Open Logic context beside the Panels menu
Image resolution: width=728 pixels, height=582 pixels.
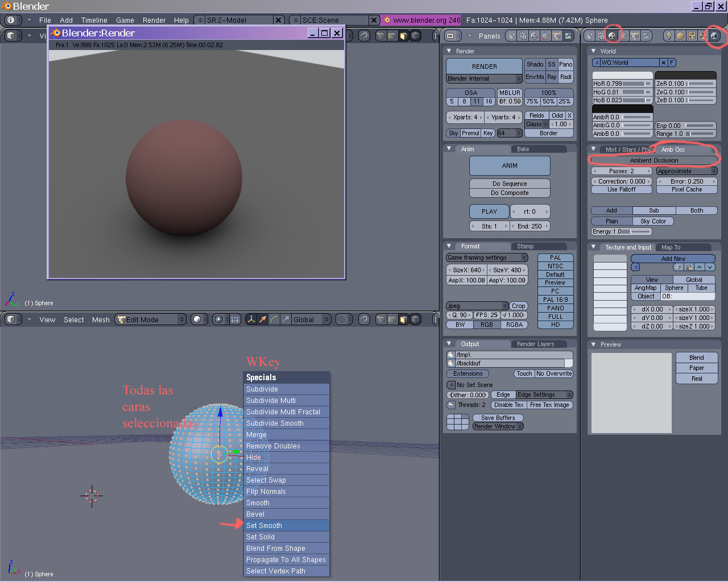point(511,36)
